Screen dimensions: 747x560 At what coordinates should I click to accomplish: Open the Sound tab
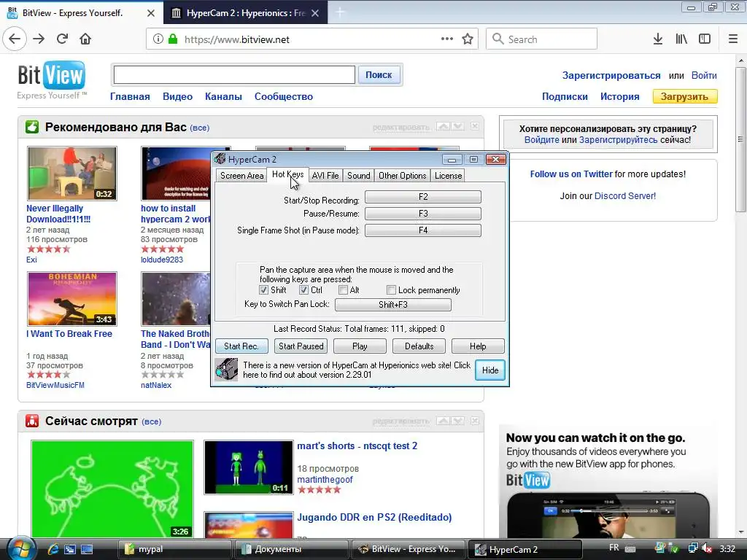pos(359,176)
